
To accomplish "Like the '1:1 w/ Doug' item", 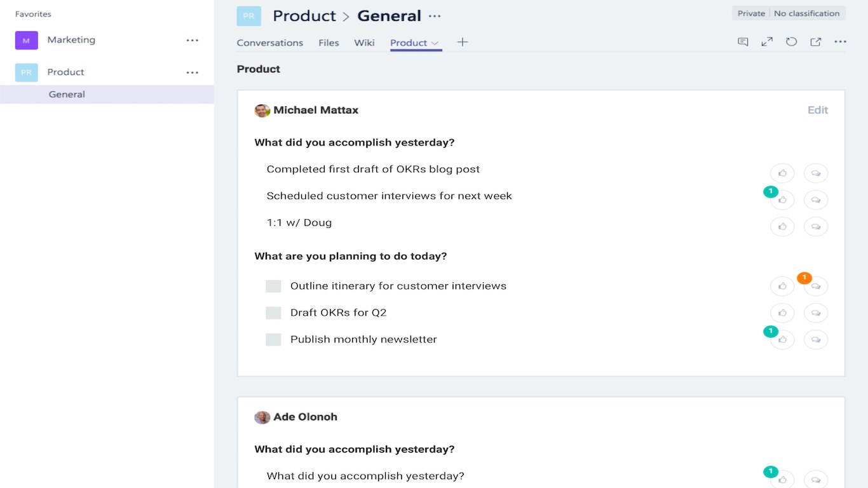I will pyautogui.click(x=782, y=226).
